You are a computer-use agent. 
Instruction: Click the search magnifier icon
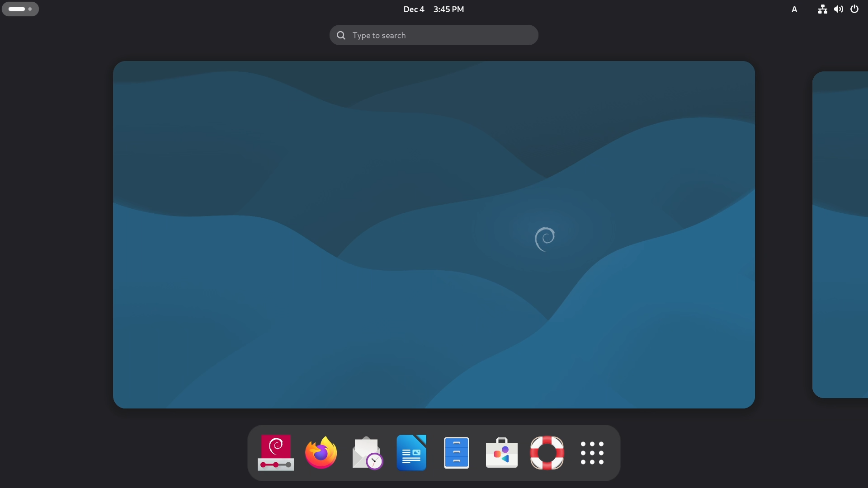click(x=341, y=35)
